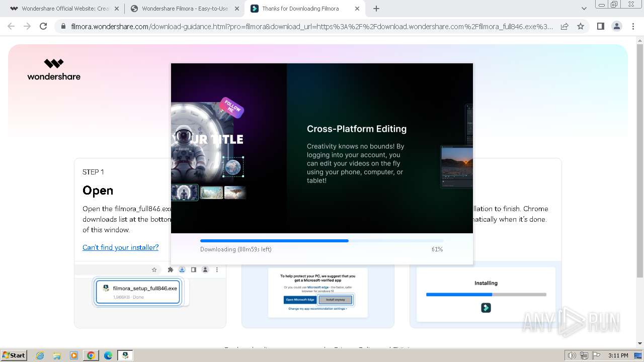Screen dimensions: 644x362
Task: Click the installer download progress bar
Action: tap(321, 241)
